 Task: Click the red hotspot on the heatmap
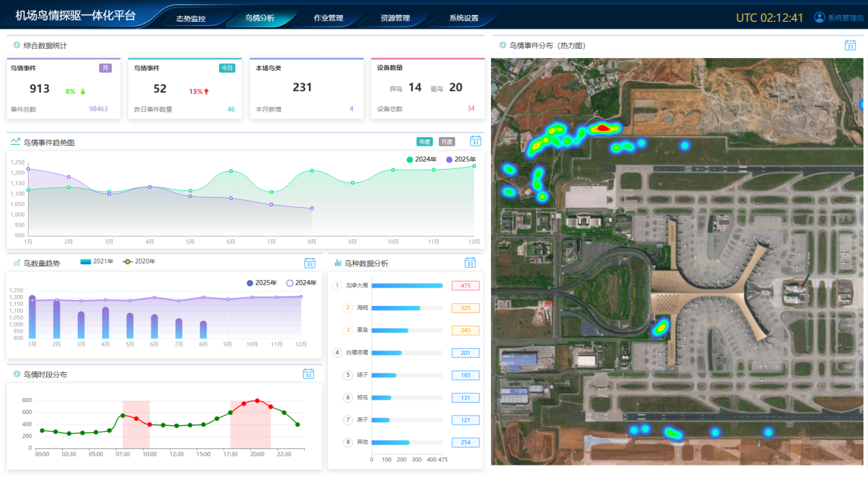[x=601, y=127]
